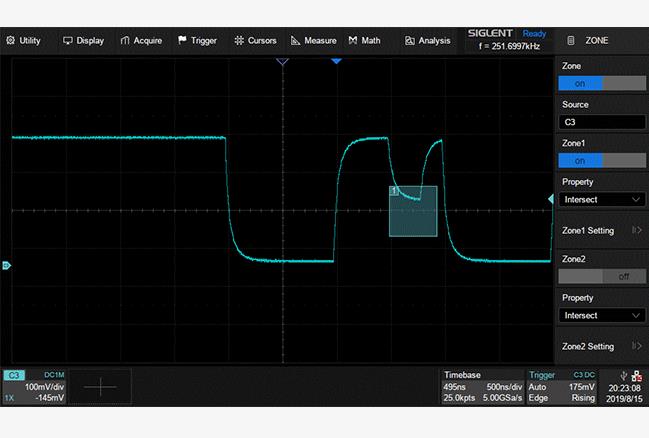Open the C3 channel info box
The image size is (649, 438).
[40, 386]
